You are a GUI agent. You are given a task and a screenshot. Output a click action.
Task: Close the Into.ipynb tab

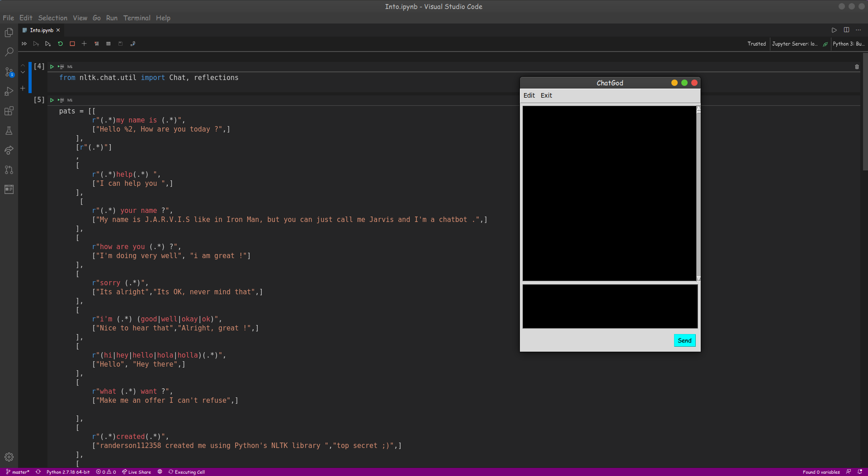pyautogui.click(x=58, y=30)
